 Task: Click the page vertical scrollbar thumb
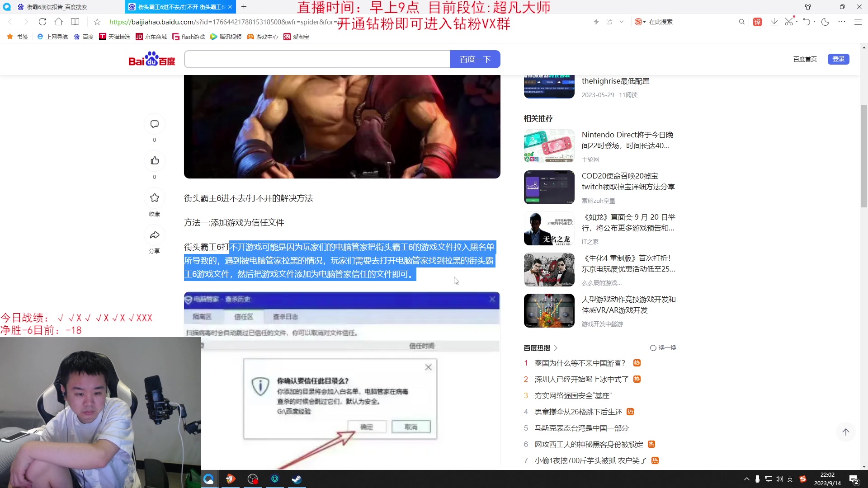[x=864, y=156]
